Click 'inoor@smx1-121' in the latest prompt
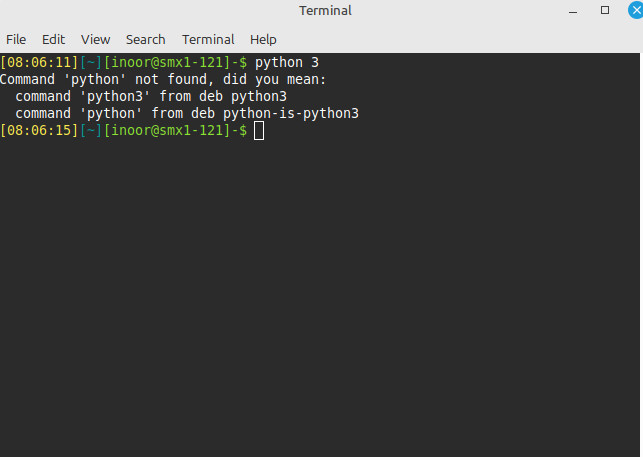643x457 pixels. tap(167, 131)
